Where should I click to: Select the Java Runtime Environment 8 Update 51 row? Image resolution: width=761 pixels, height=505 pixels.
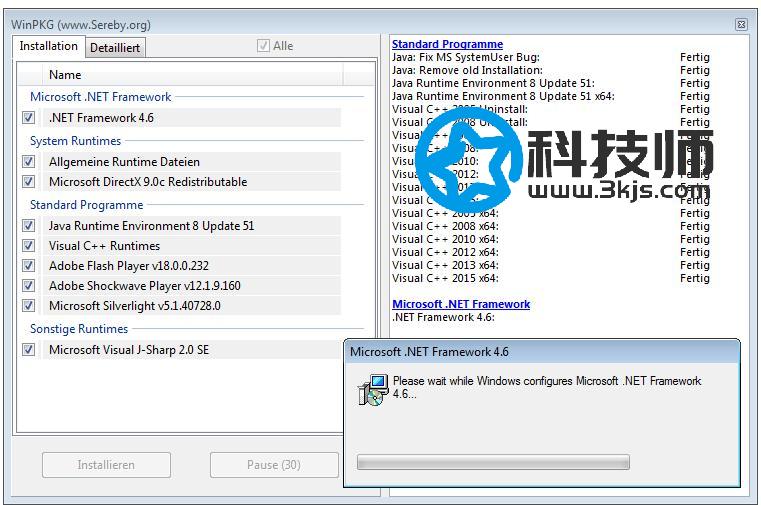pyautogui.click(x=192, y=226)
